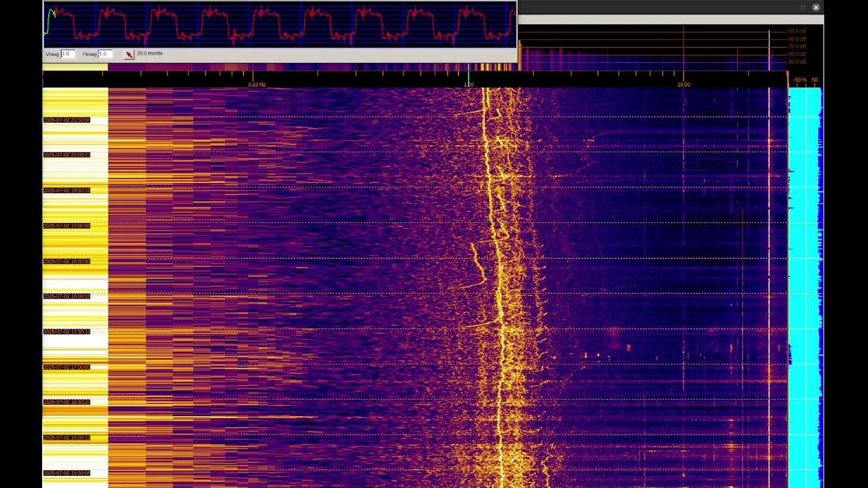Viewport: 868px width, 488px height.
Task: Click the cyan amplitude history strip
Action: point(806,287)
